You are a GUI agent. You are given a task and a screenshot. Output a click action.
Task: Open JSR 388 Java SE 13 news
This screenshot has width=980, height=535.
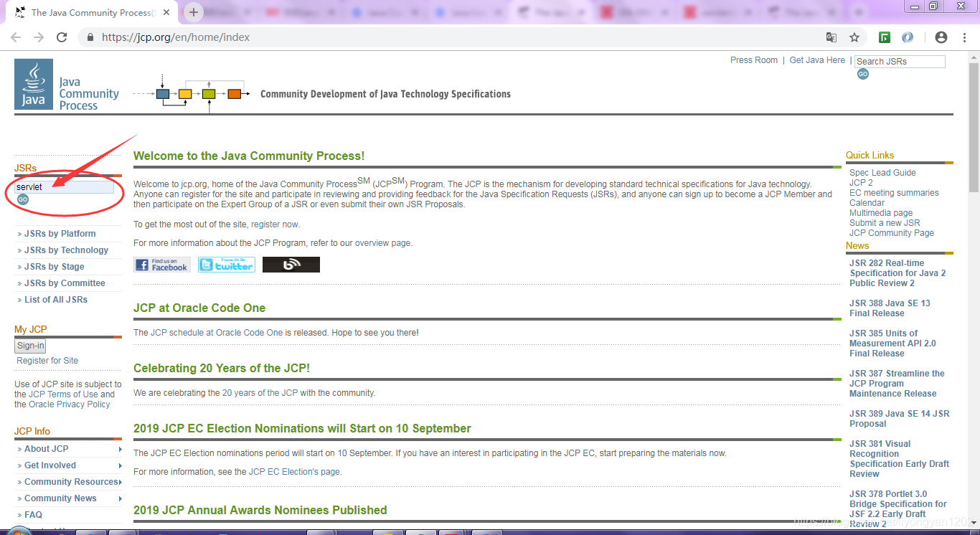[890, 308]
